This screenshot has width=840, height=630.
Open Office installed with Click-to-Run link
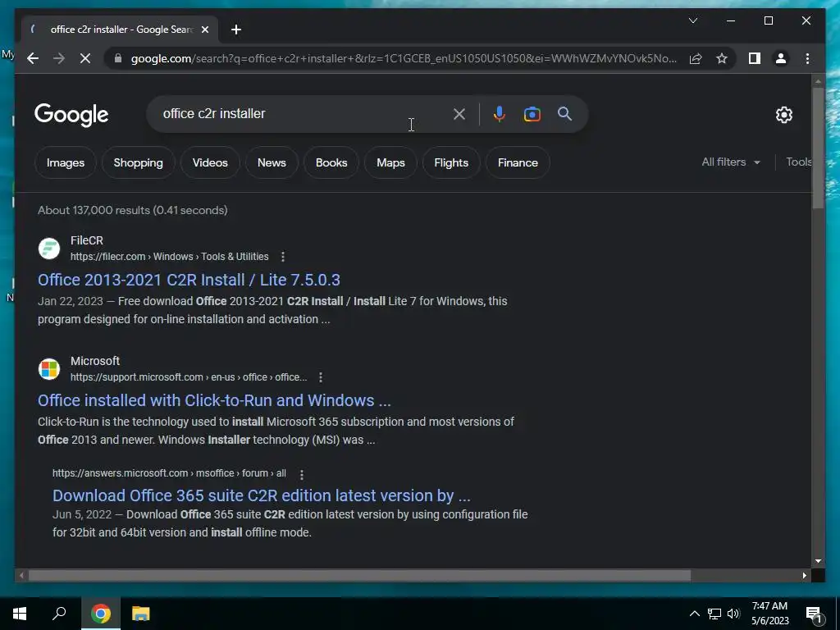[214, 400]
